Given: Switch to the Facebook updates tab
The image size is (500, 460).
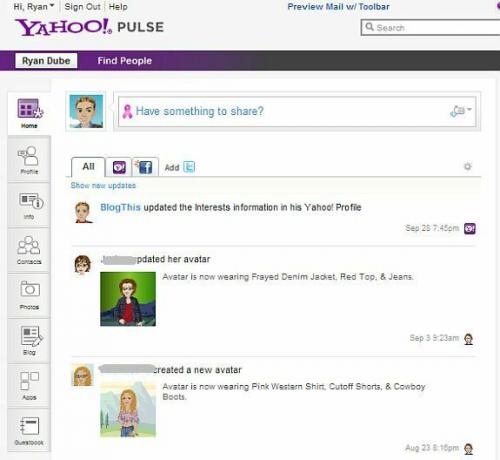Looking at the screenshot, I should [145, 167].
